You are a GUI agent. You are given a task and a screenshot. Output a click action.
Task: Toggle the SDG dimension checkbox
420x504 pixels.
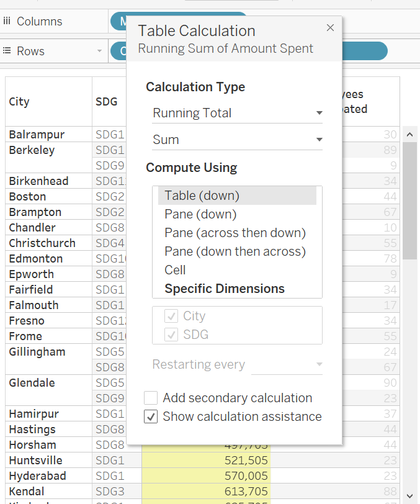click(x=171, y=335)
